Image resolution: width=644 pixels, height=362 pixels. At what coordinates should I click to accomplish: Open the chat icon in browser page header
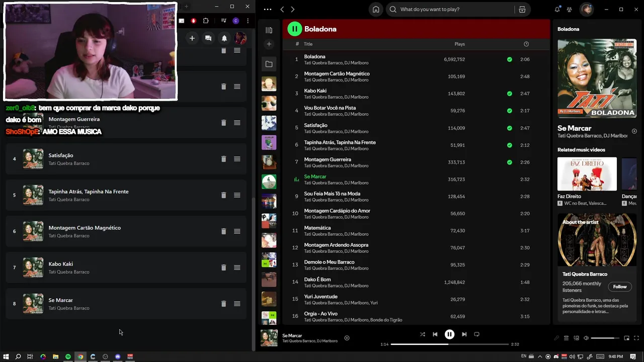(x=208, y=38)
